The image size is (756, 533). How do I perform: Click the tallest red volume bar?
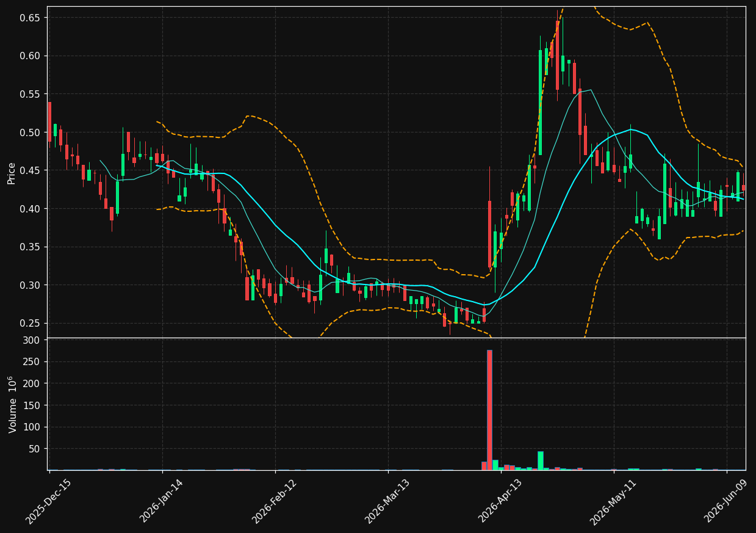tap(489, 410)
